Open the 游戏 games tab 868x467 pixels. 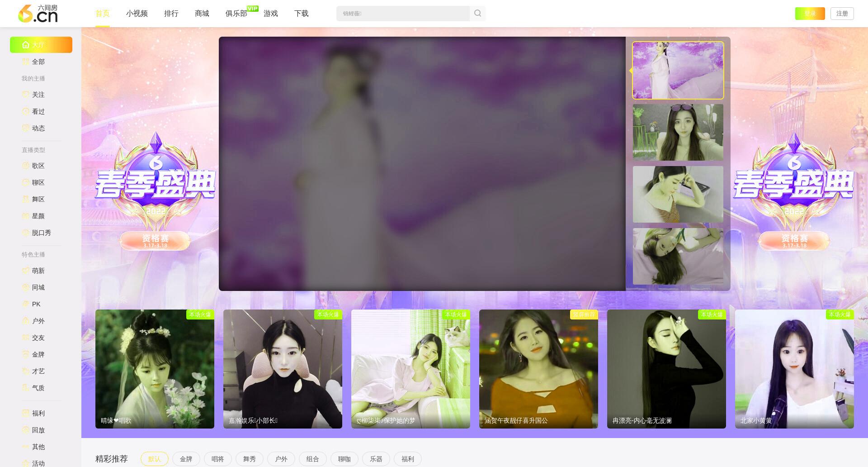[271, 14]
